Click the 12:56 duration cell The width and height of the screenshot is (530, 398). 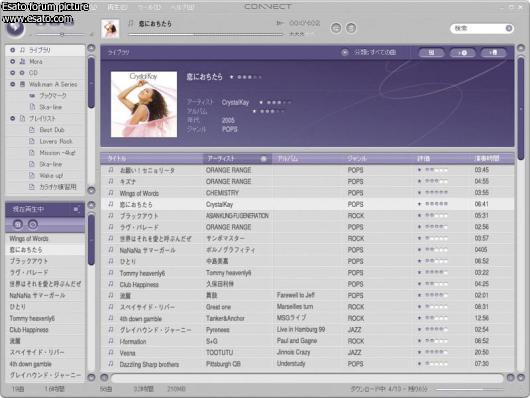(481, 318)
